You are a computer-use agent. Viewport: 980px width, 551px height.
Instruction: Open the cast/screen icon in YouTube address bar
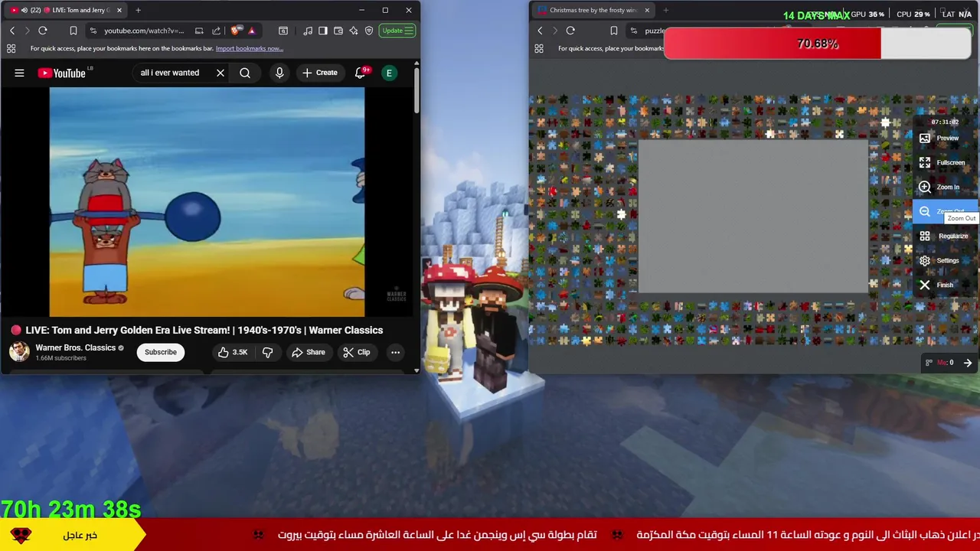click(199, 31)
